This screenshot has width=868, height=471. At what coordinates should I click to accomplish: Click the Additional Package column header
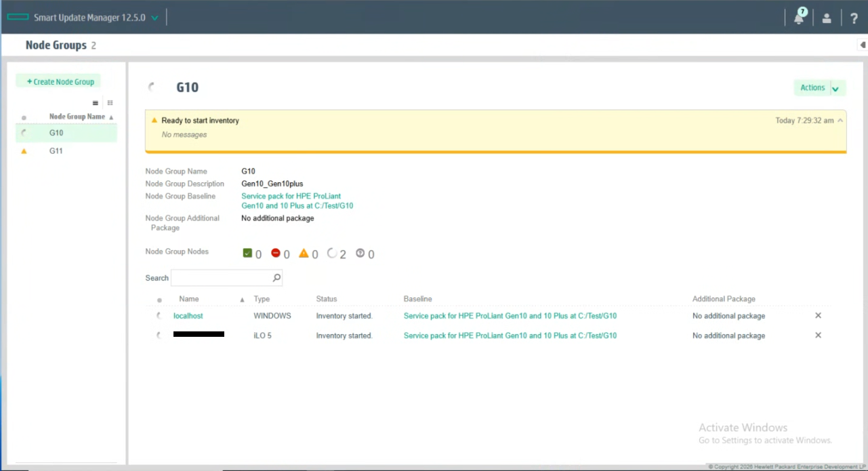[x=724, y=299]
